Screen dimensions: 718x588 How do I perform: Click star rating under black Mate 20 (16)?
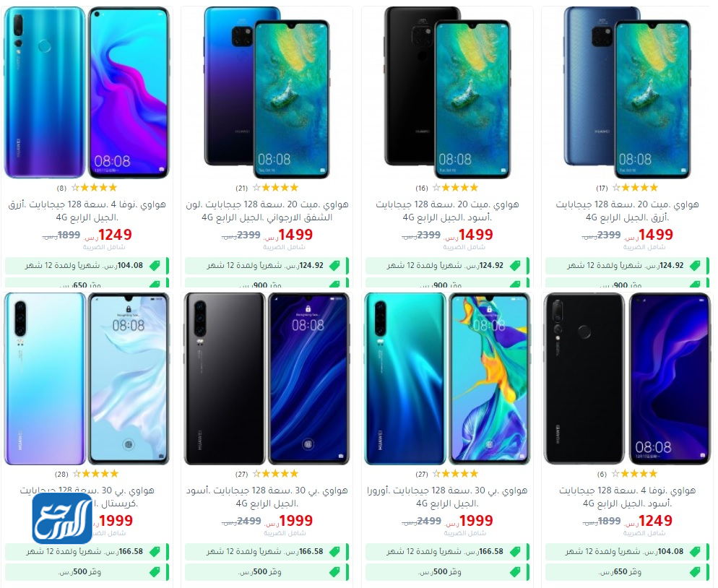coord(454,188)
